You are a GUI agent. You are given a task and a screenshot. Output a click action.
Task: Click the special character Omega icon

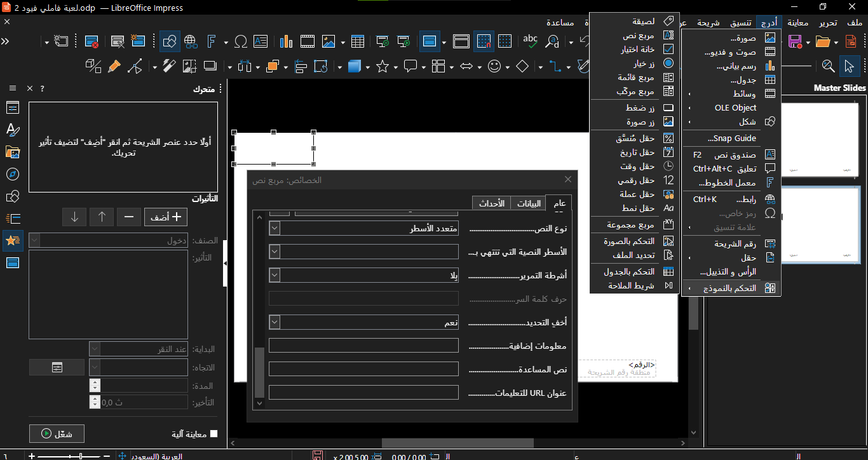pos(241,42)
